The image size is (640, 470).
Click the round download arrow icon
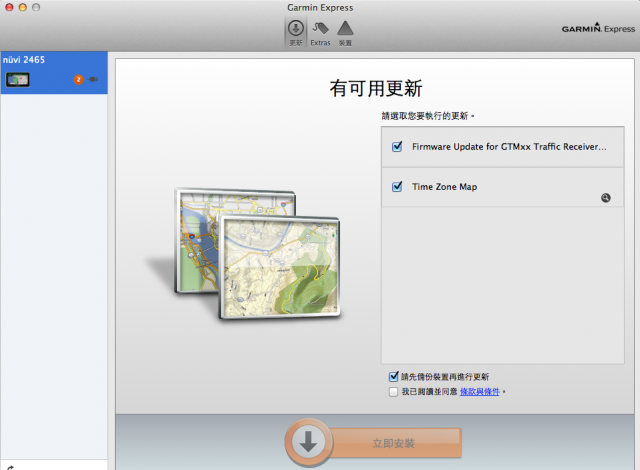309,442
